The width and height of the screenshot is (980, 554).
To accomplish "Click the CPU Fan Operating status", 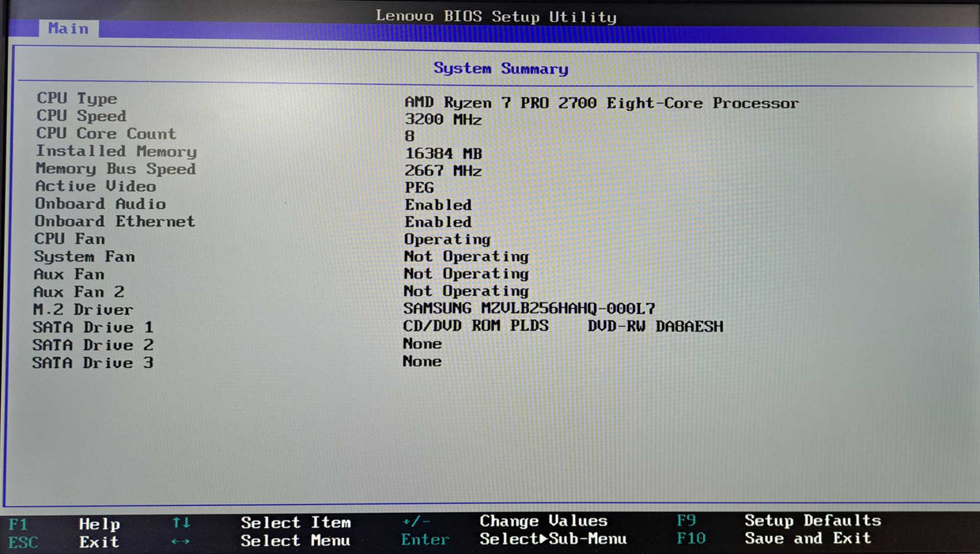I will (447, 239).
